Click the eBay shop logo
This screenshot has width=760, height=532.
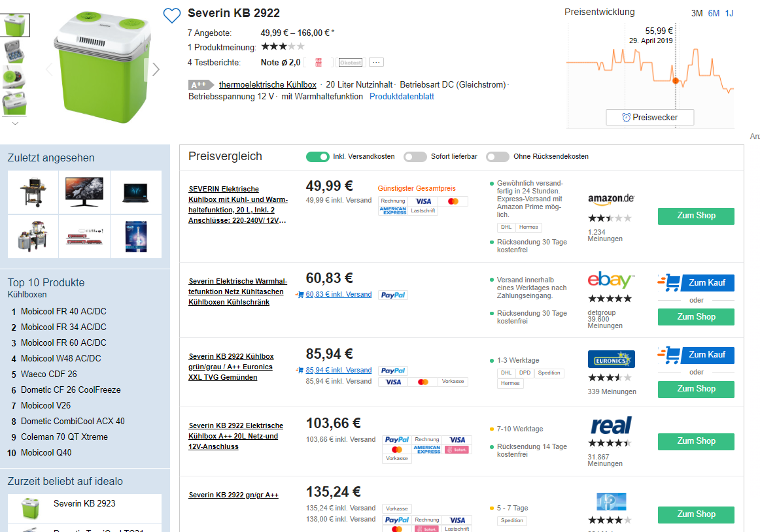(x=610, y=280)
